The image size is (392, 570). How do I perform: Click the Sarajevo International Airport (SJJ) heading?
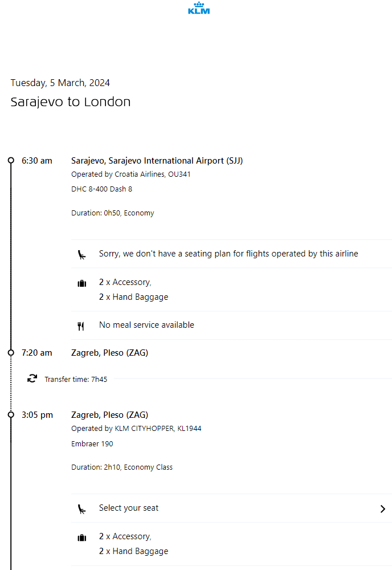(157, 161)
